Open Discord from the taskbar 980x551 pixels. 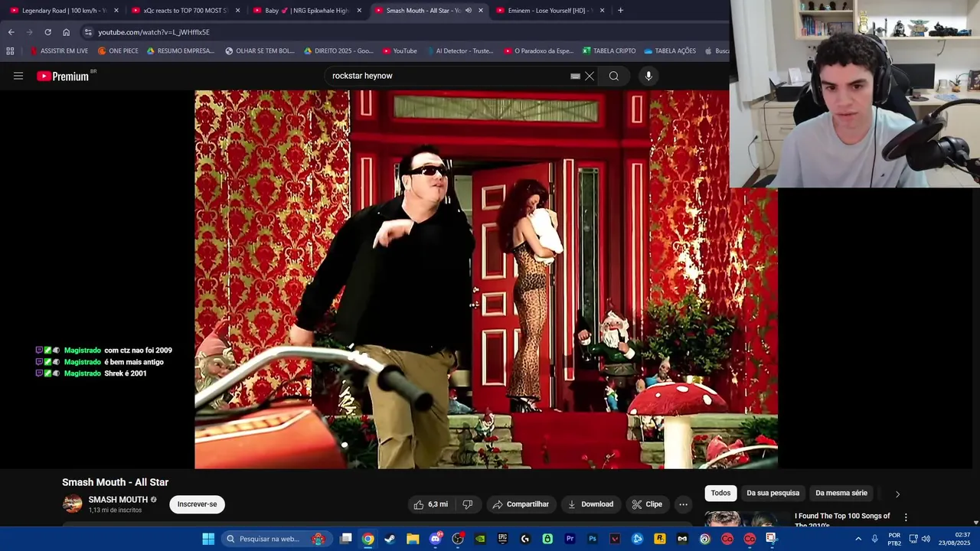pos(436,539)
